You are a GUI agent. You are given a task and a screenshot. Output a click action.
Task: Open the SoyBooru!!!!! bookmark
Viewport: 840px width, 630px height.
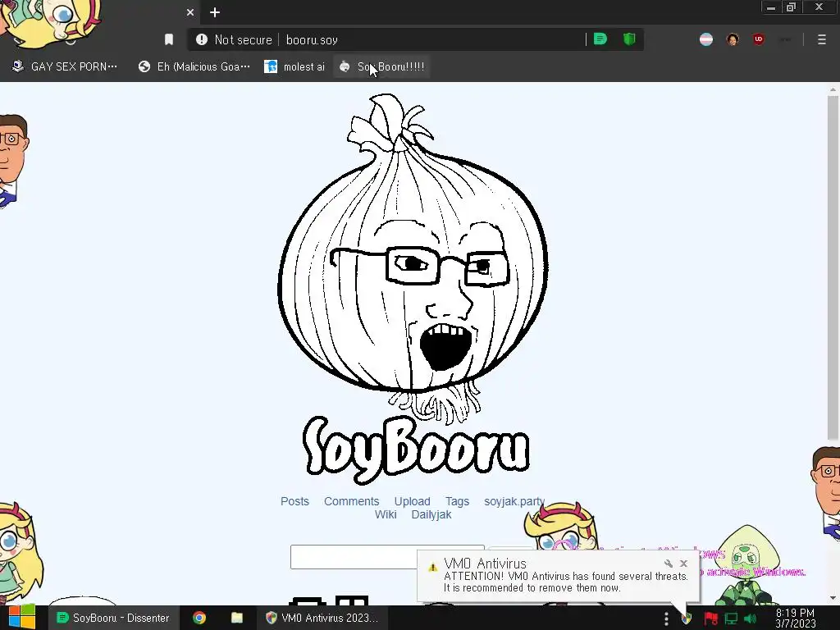pyautogui.click(x=382, y=66)
